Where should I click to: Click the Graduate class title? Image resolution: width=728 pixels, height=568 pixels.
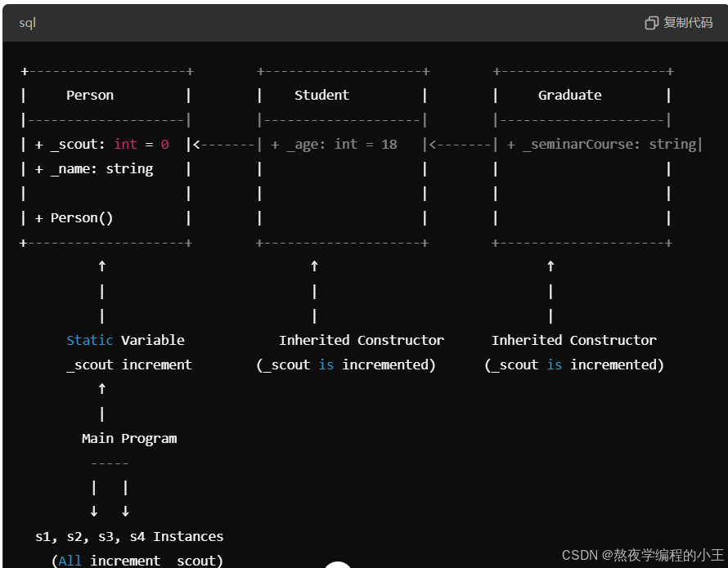coord(569,95)
